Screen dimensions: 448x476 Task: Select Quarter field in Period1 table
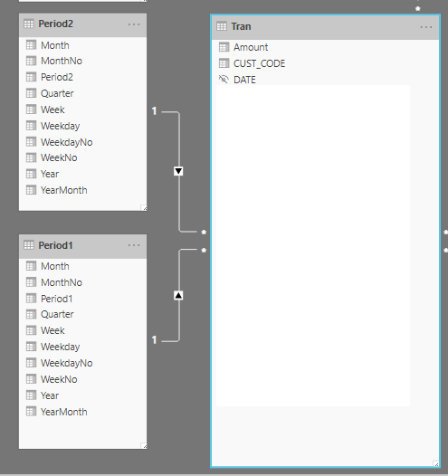[x=57, y=314]
